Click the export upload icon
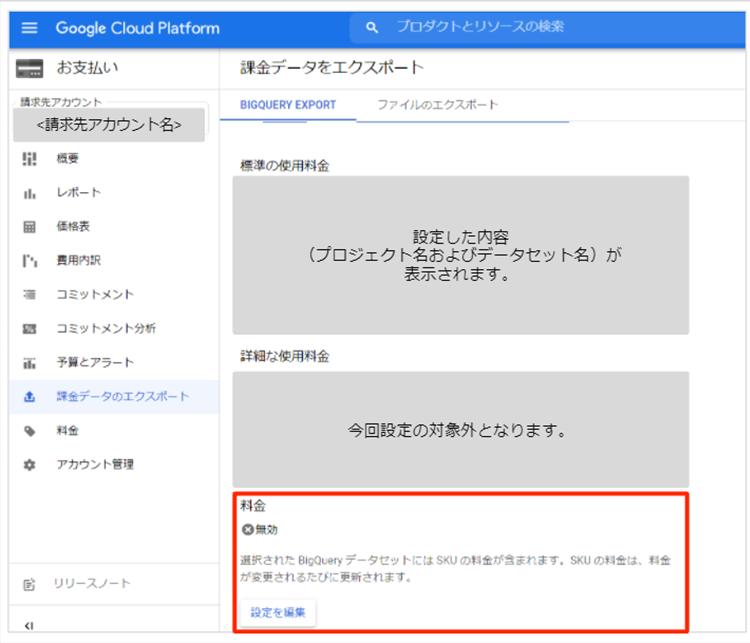Viewport: 750px width, 643px height. (x=29, y=397)
